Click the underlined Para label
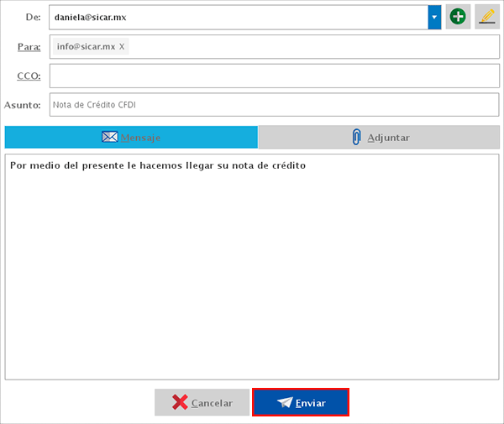This screenshot has height=424, width=504. pos(29,47)
